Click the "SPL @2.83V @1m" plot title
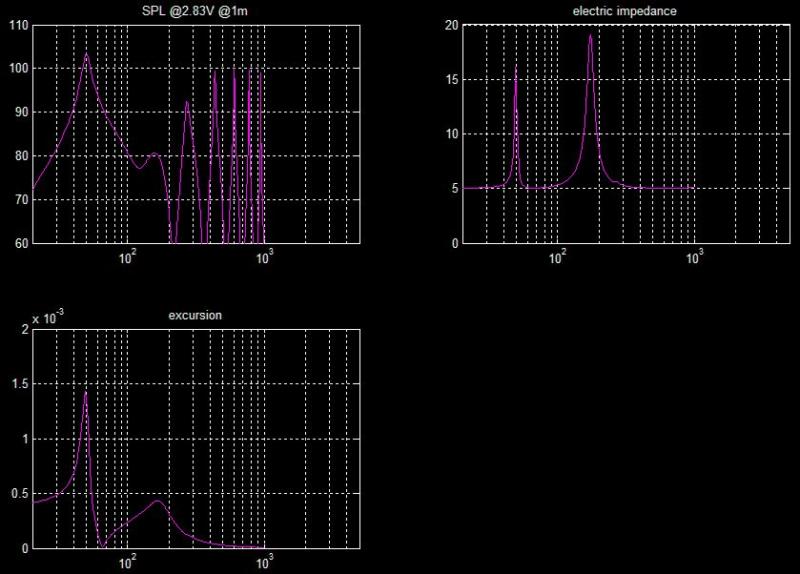The image size is (800, 574). (194, 11)
